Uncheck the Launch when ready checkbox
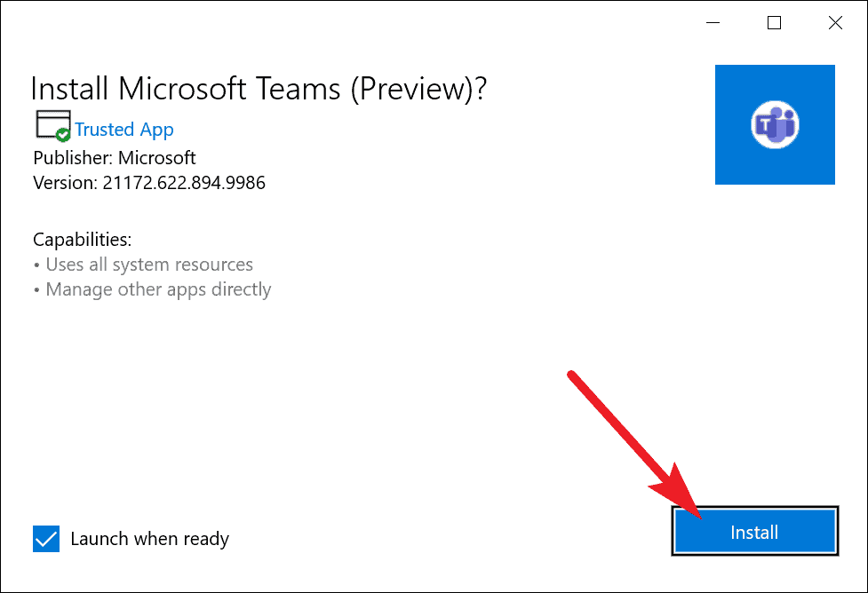868x593 pixels. [x=46, y=539]
